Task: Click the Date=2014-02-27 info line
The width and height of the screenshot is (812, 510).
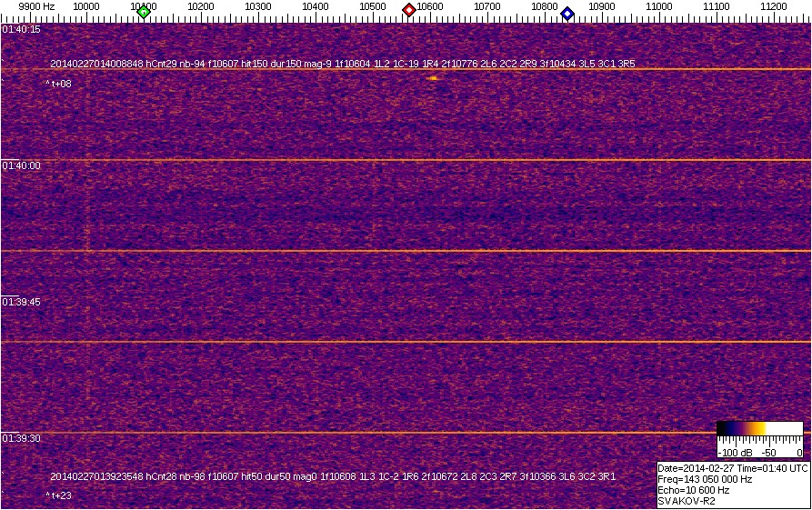Action: tap(732, 468)
